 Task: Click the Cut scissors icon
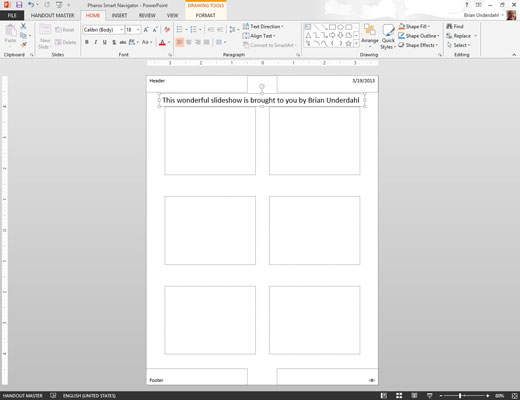23,26
